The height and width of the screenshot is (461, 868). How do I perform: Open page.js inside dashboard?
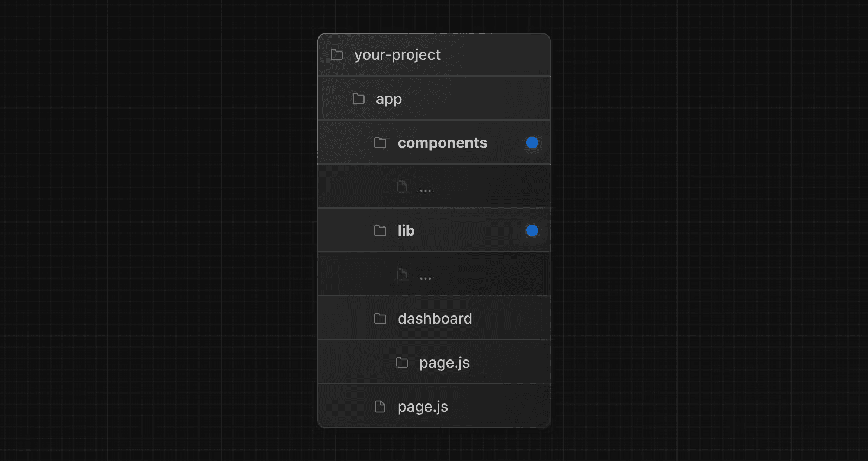click(x=444, y=363)
